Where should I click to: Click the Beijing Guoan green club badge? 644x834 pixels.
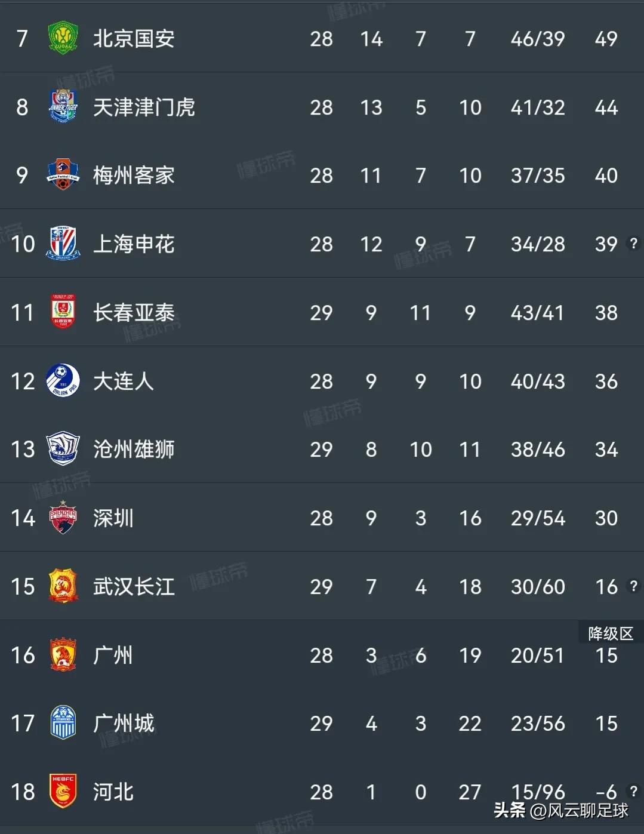coord(63,39)
